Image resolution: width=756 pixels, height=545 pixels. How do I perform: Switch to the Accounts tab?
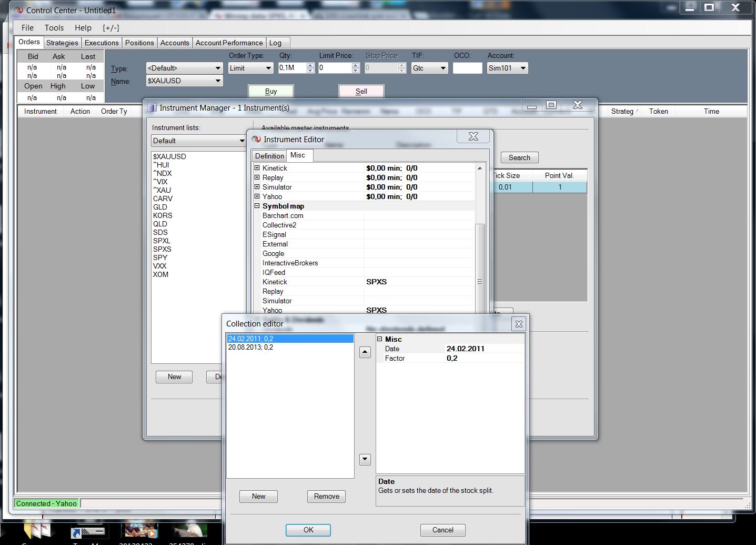coord(175,43)
